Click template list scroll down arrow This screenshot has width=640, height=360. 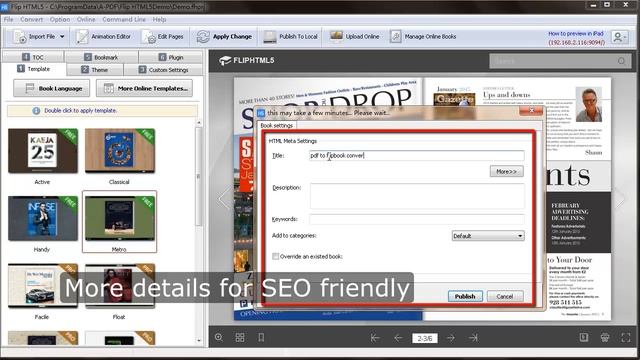(199, 340)
